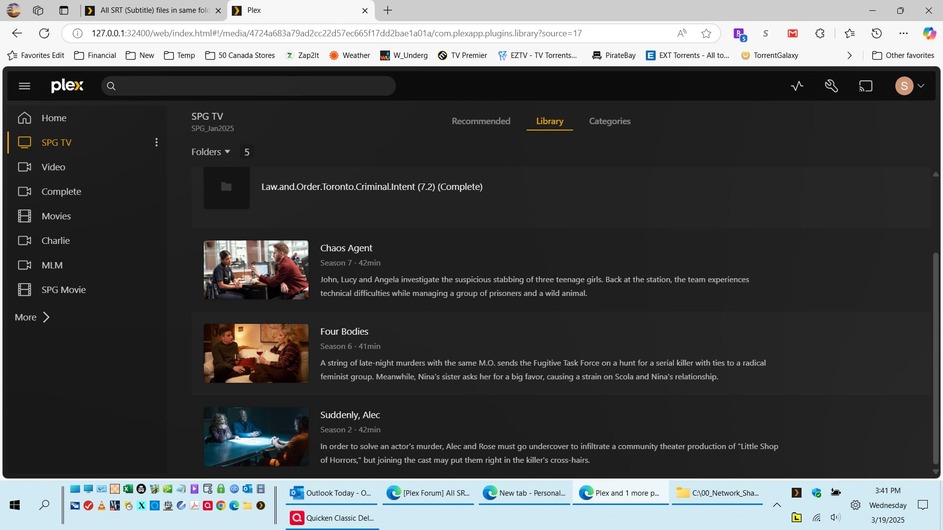Close the All SRT (Subtitle) files tab
943x530 pixels.
coord(218,10)
